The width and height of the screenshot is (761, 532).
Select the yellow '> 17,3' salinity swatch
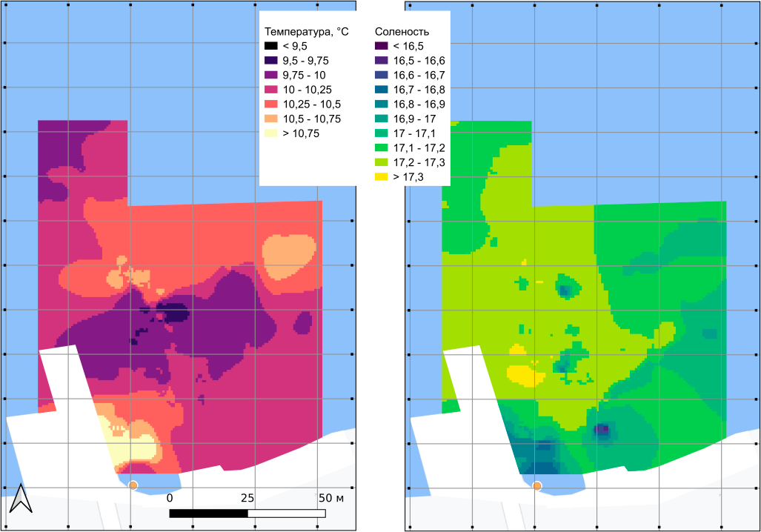[x=382, y=176]
